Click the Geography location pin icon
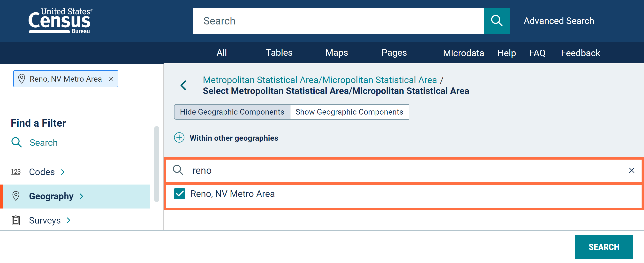 click(x=16, y=196)
